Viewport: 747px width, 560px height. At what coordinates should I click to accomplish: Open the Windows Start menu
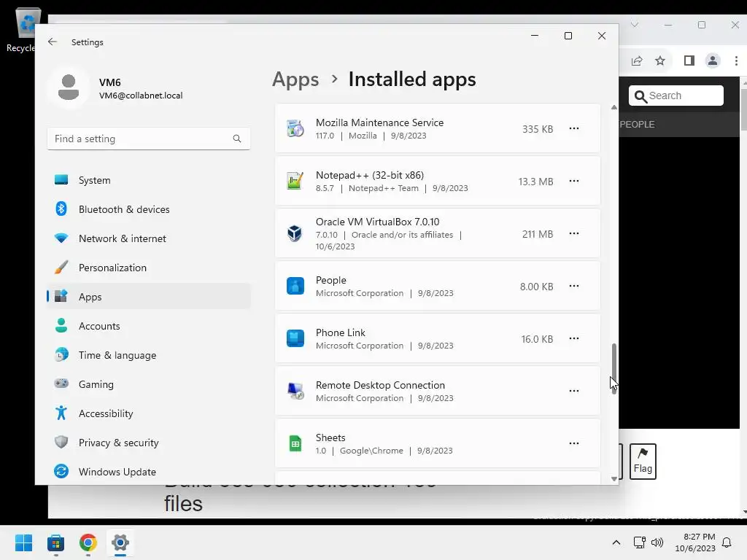click(23, 542)
